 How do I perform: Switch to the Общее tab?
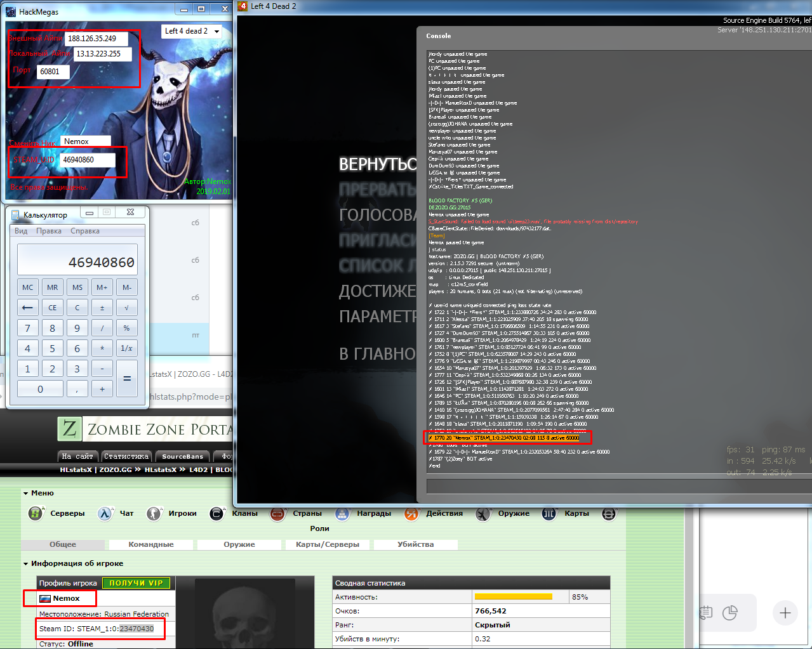63,544
